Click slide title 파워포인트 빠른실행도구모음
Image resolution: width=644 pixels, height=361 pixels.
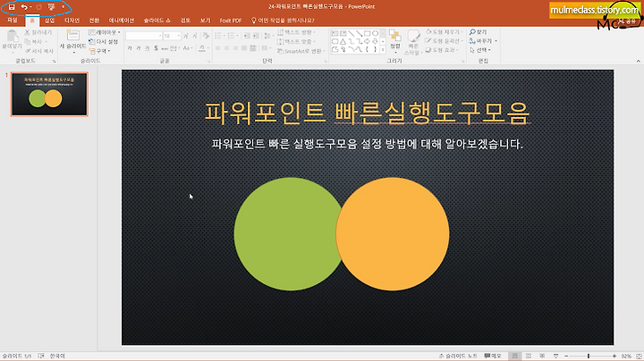(x=368, y=113)
